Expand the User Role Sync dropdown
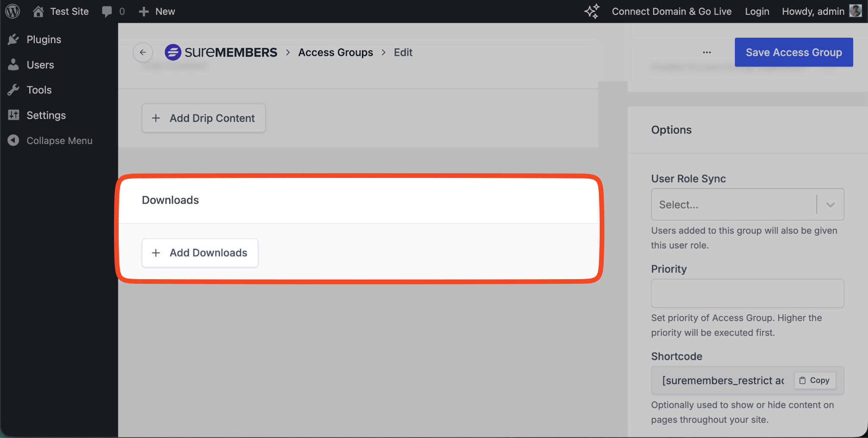The width and height of the screenshot is (868, 438). (x=733, y=205)
